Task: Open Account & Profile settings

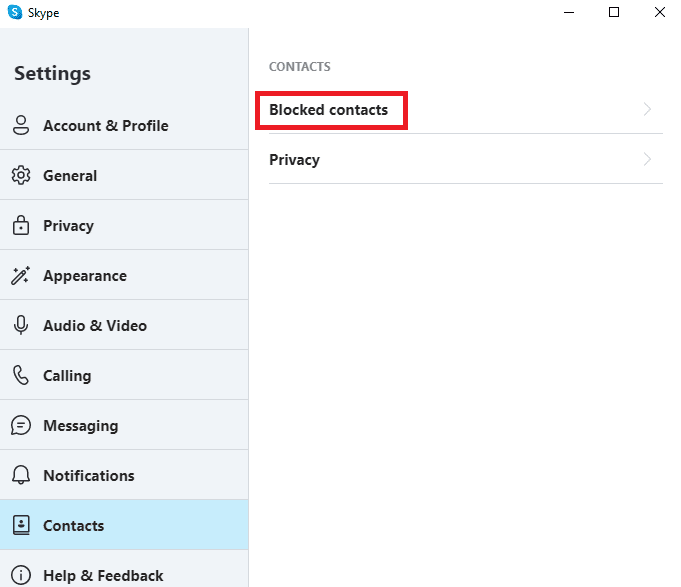Action: pyautogui.click(x=124, y=125)
